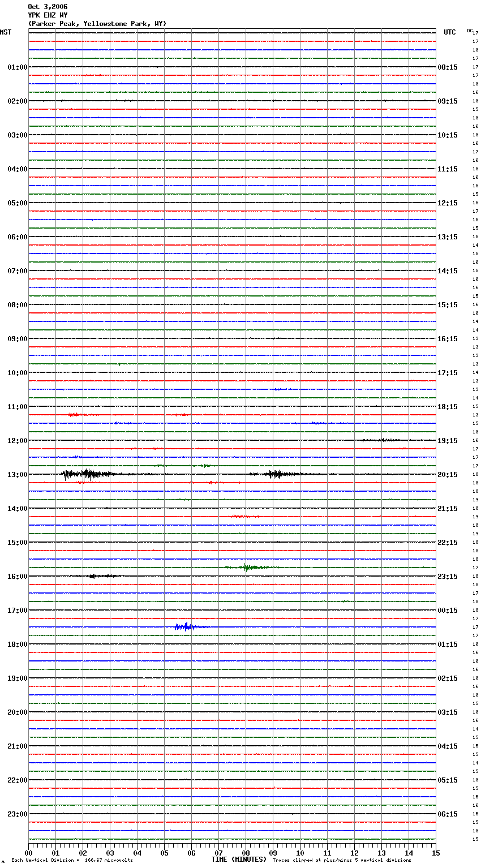The height and width of the screenshot is (868, 481).
Task: Click x-axis minute tick label "00"
Action: coord(28,853)
